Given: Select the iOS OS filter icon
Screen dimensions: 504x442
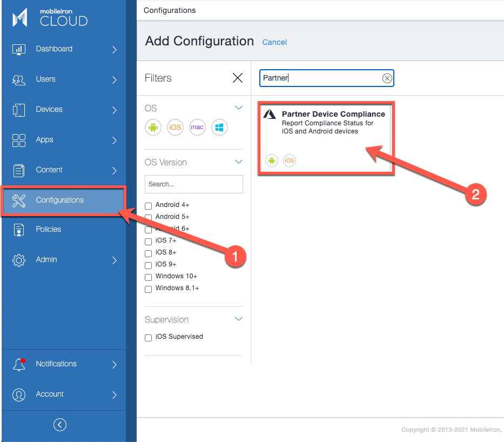Looking at the screenshot, I should point(175,128).
